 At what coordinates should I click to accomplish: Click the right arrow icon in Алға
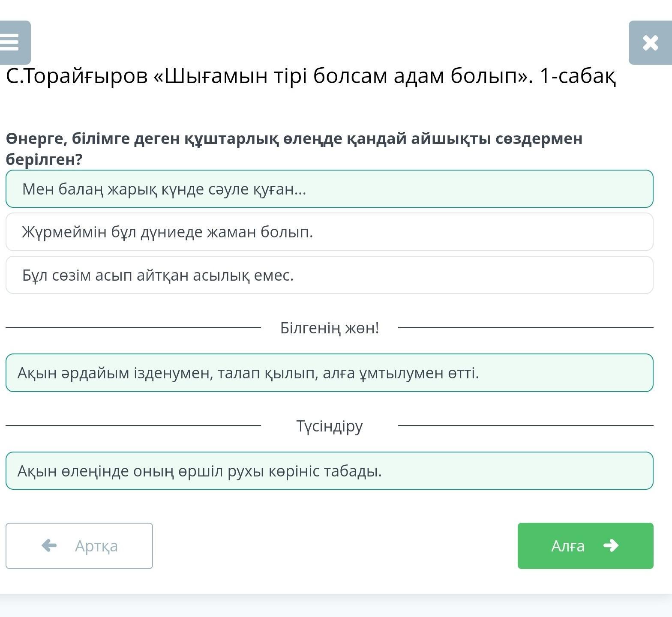(x=610, y=545)
